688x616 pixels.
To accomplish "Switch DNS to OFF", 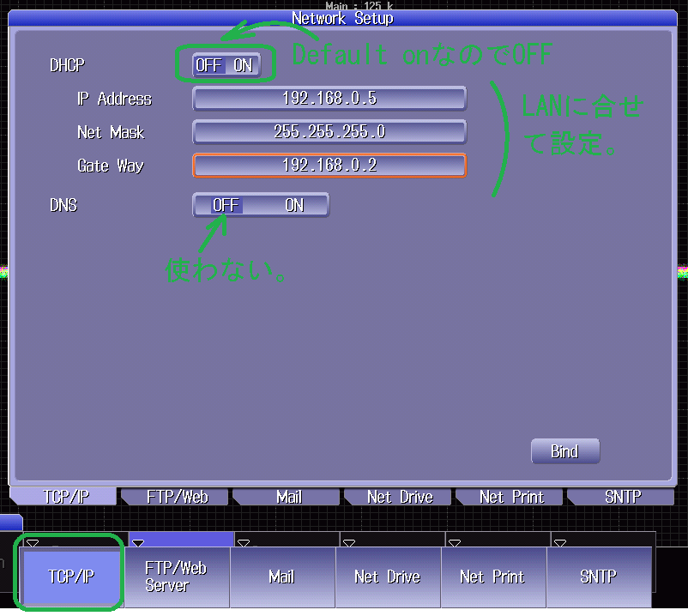I will click(226, 205).
